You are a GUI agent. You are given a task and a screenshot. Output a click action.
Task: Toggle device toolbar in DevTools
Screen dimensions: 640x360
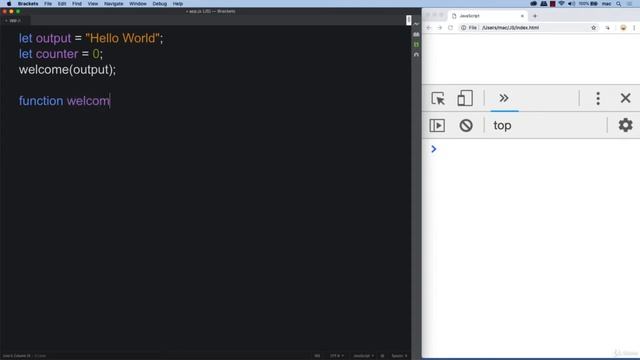[x=465, y=98]
